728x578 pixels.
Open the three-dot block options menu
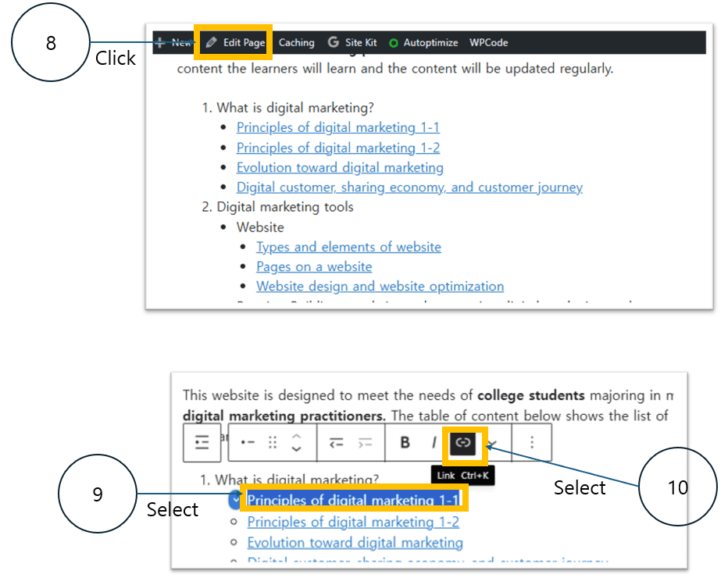[532, 443]
